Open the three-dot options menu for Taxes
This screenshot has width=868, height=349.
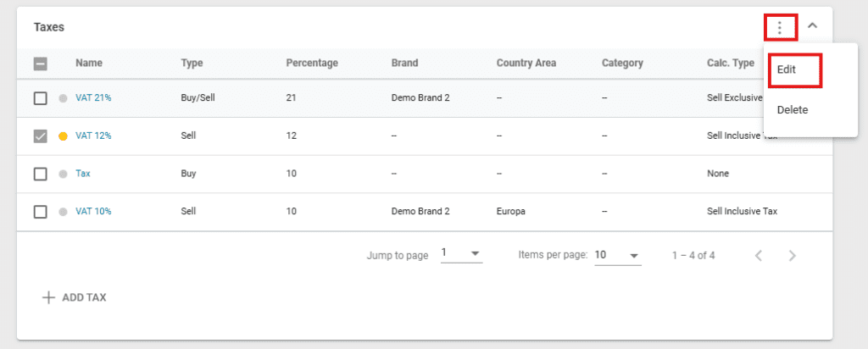coord(780,27)
